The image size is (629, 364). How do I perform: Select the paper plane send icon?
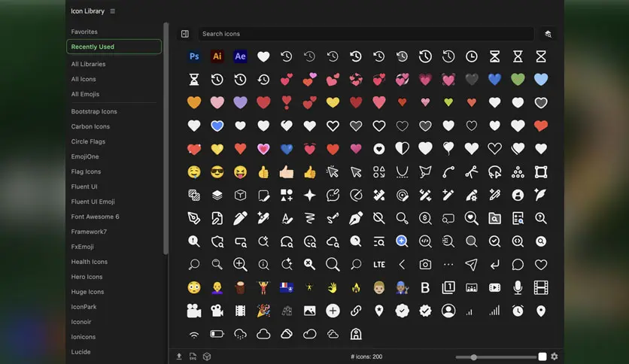(471, 265)
